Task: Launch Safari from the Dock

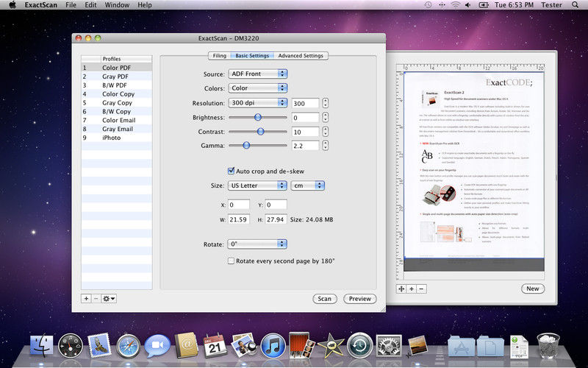Action: coord(128,346)
